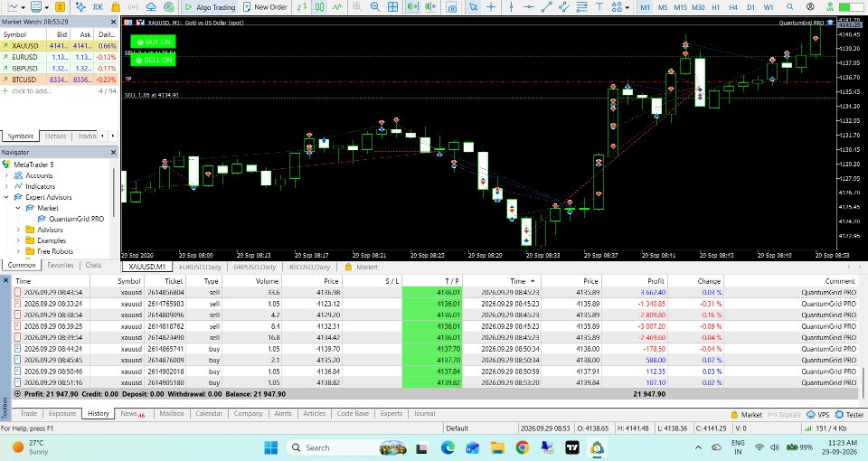
Task: Switch to Details tab in Market Watch
Action: [55, 136]
